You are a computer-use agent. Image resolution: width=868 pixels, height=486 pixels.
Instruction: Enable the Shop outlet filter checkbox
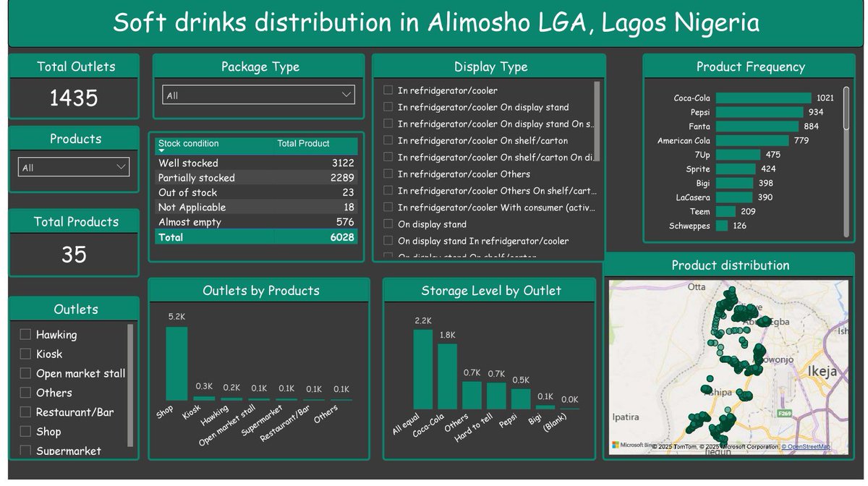coord(26,431)
